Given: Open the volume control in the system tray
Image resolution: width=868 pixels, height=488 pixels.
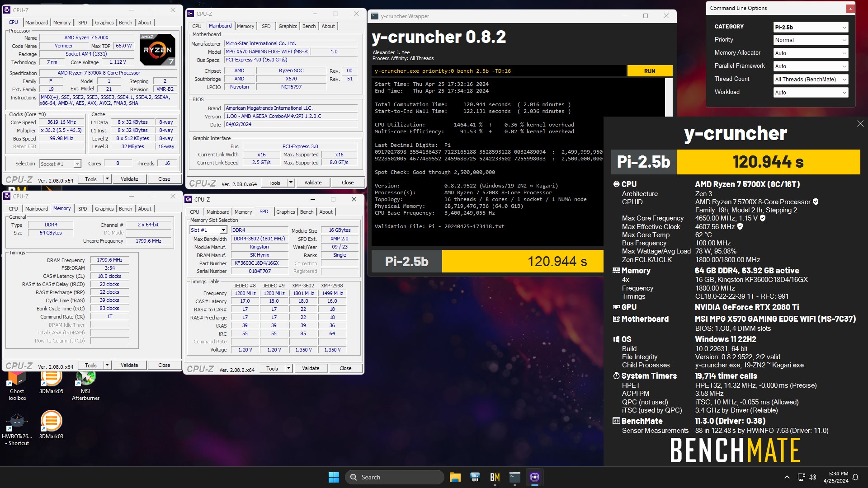Looking at the screenshot, I should 812,477.
